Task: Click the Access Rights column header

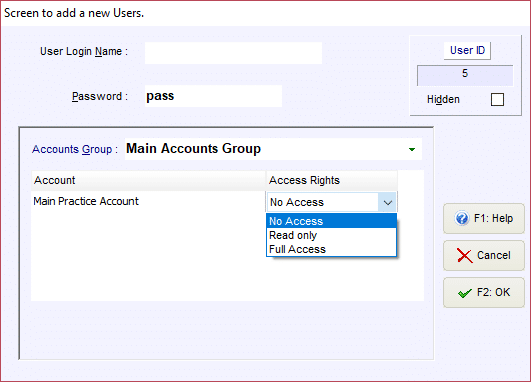Action: 332,181
